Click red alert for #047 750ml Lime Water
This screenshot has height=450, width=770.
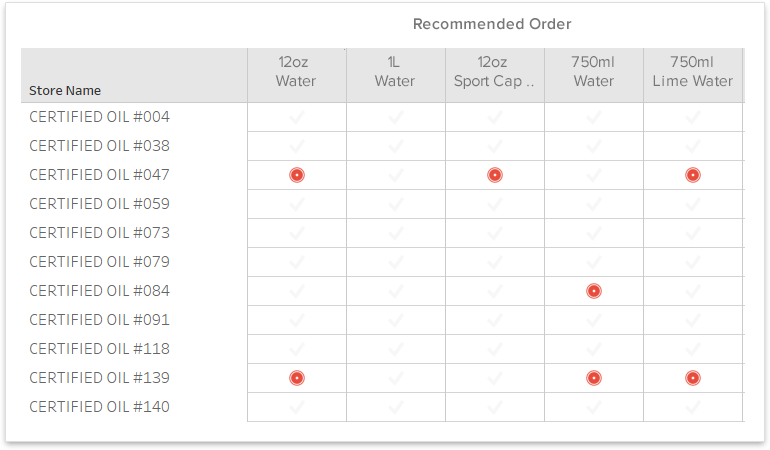(x=692, y=175)
